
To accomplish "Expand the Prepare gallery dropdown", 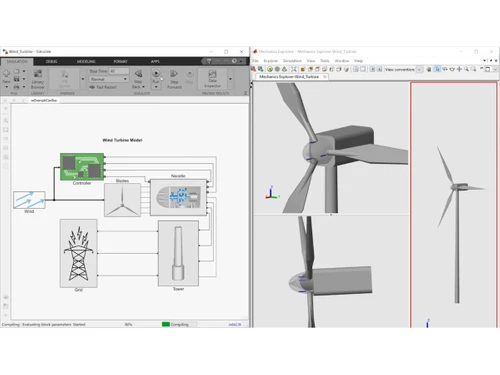I will pos(83,79).
